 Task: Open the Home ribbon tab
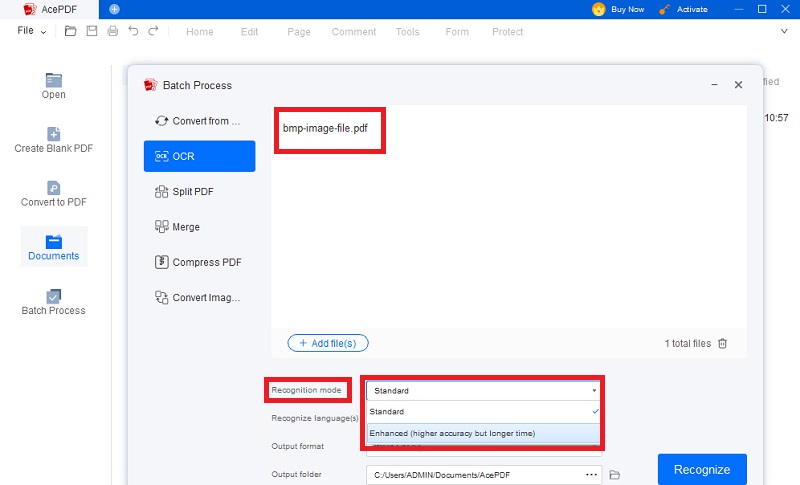click(199, 32)
